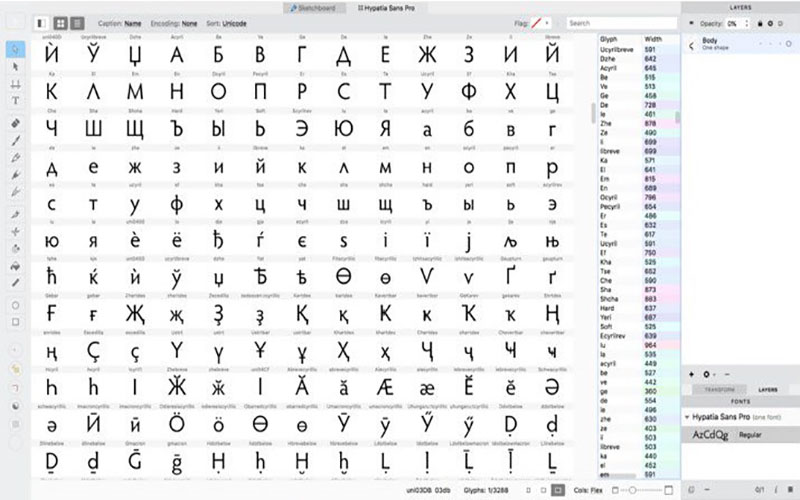Select the Eraser tool
800x500 pixels.
(15, 123)
